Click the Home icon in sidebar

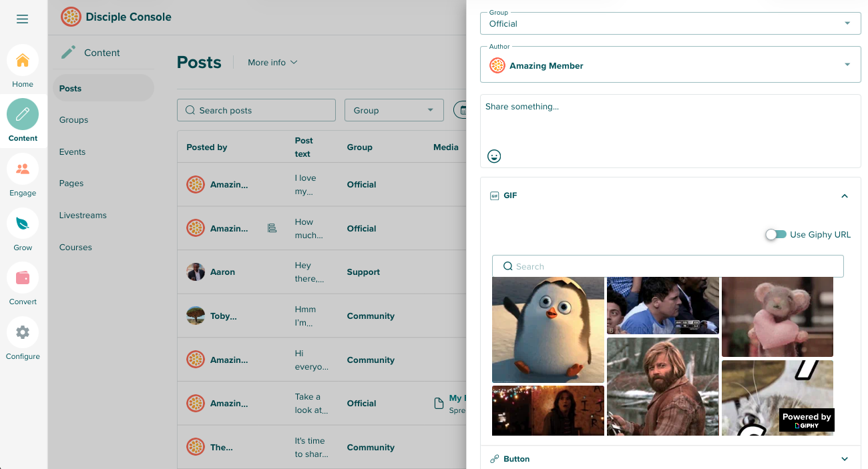23,61
